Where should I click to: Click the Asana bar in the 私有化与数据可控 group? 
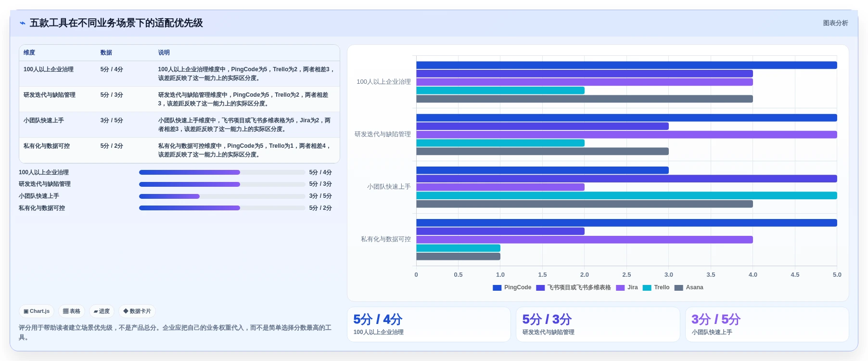(x=458, y=257)
